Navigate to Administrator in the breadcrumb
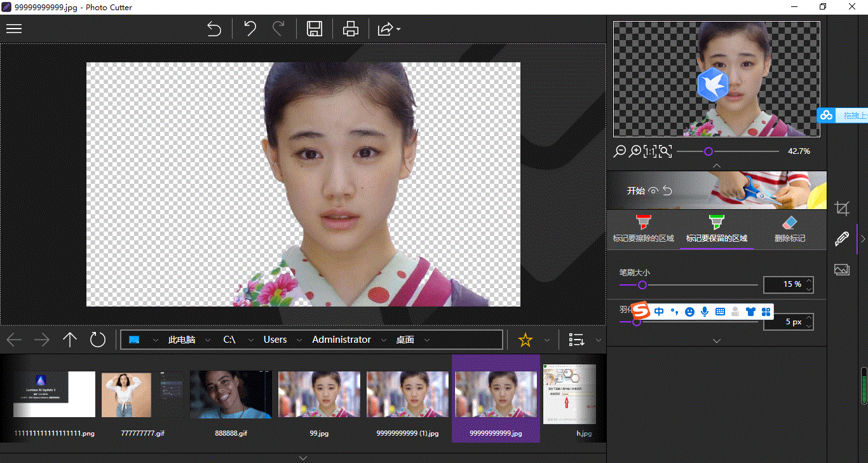This screenshot has height=463, width=868. pos(341,340)
